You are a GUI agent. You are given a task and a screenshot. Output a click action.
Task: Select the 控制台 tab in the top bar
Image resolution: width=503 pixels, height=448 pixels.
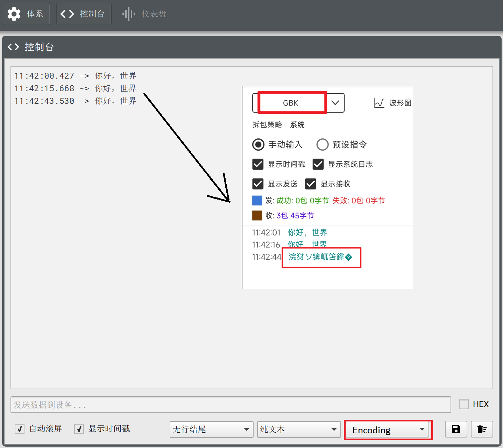84,14
